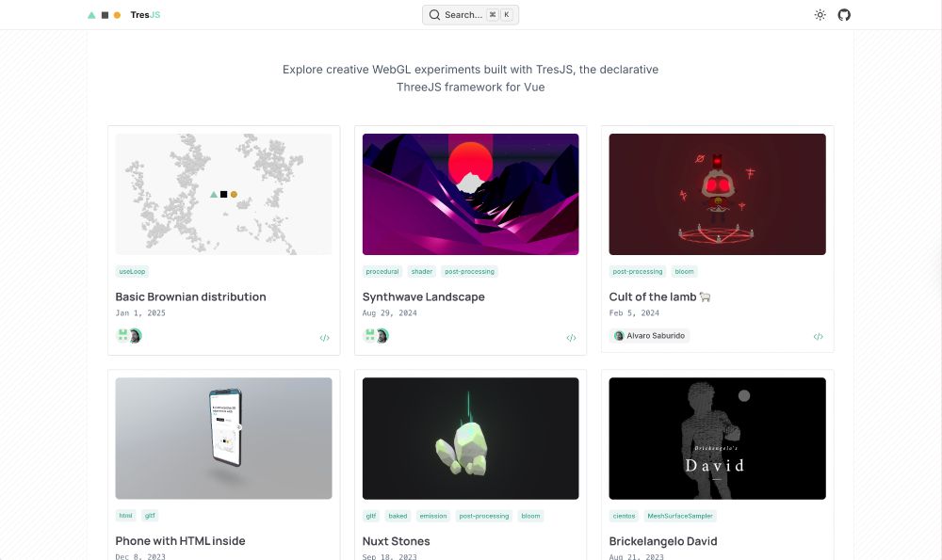The image size is (942, 560).
Task: Select bloom tag on Cult of the lamb card
Action: [x=684, y=271]
